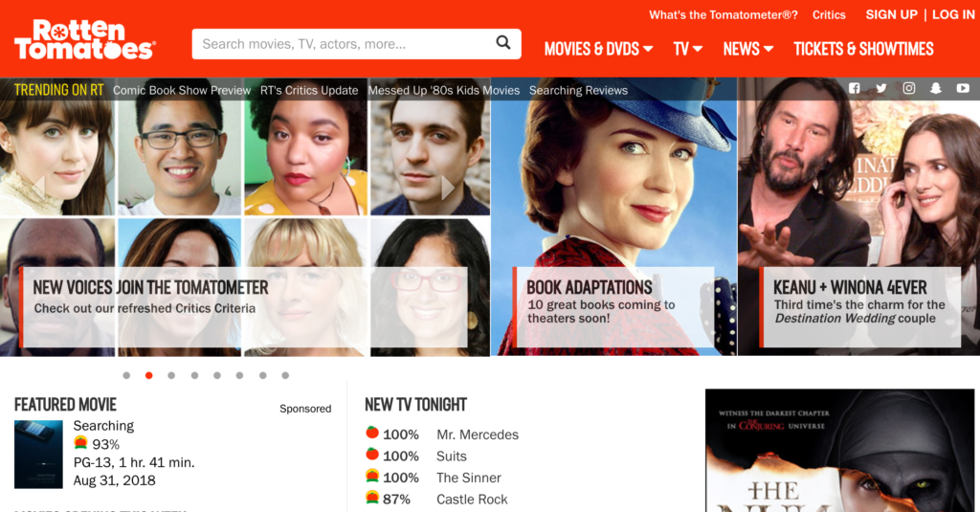
Task: Open the Searching movie poster thumbnail
Action: (38, 455)
